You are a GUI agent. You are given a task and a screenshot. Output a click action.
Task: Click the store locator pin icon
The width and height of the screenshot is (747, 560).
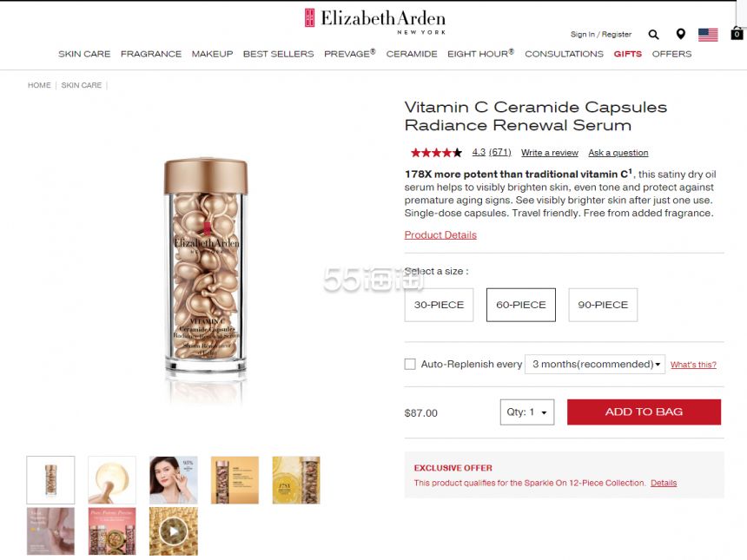681,34
